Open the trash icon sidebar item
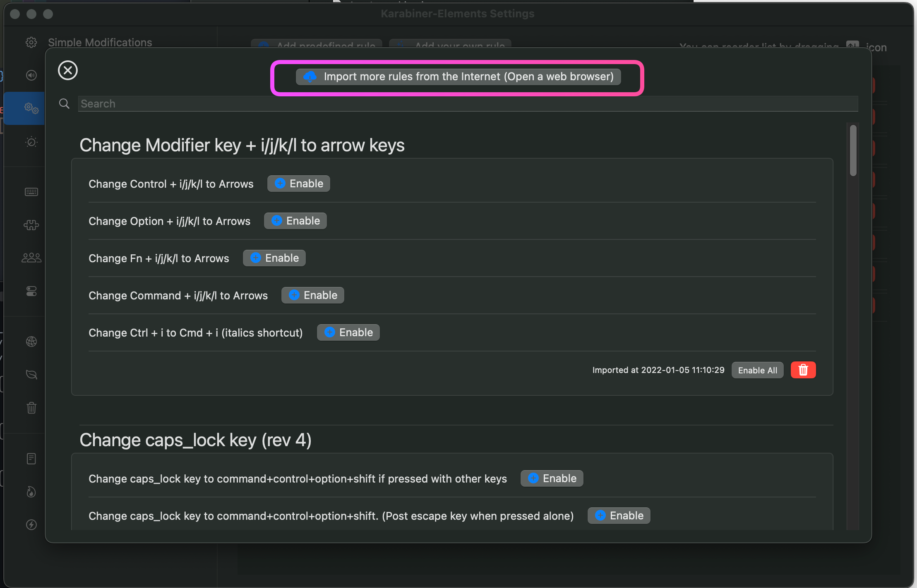Image resolution: width=917 pixels, height=588 pixels. [x=31, y=408]
